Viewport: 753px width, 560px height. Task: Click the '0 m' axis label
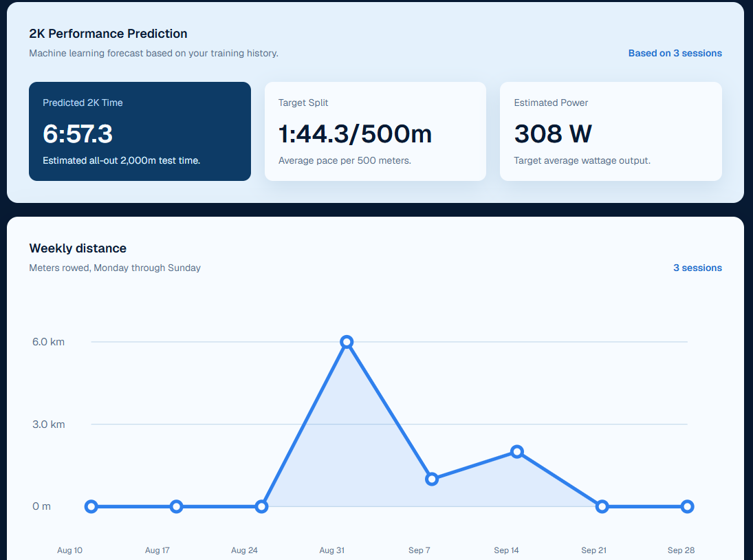41,506
